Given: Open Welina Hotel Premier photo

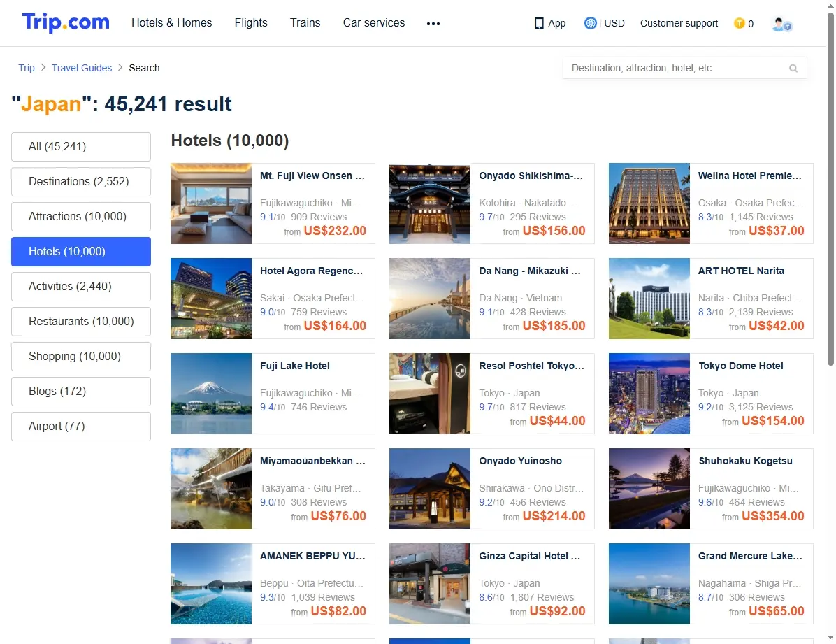Looking at the screenshot, I should click(x=649, y=203).
